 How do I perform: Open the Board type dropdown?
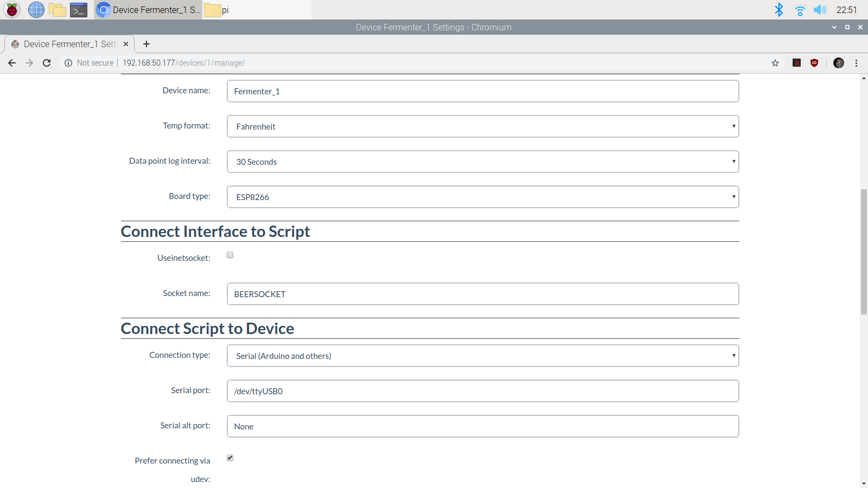coord(483,197)
